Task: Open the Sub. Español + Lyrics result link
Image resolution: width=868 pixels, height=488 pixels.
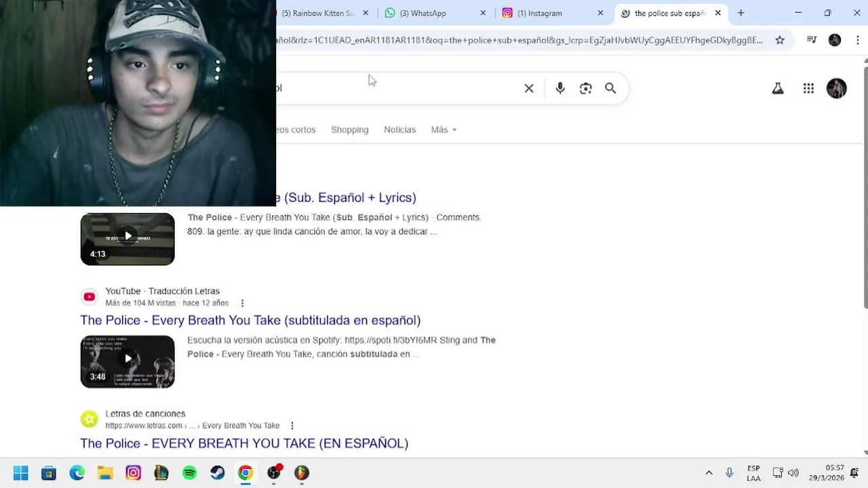Action: click(x=347, y=197)
